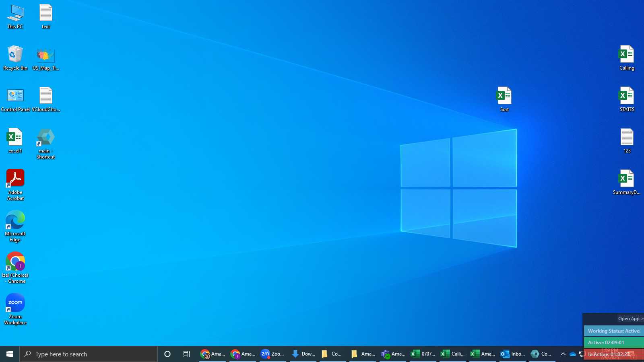
Task: Open OneDrive from the system tray
Action: coord(572,354)
